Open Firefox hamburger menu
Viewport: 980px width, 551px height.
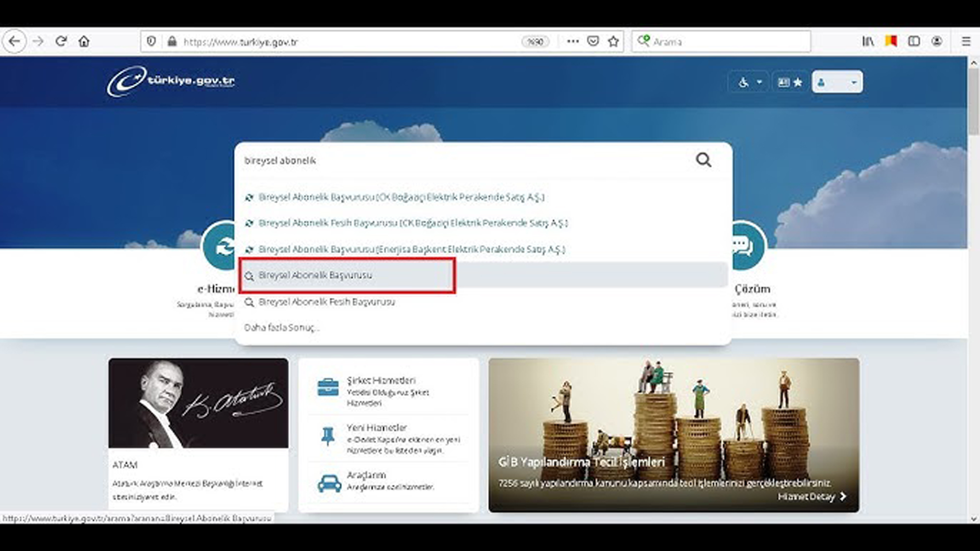[x=966, y=42]
